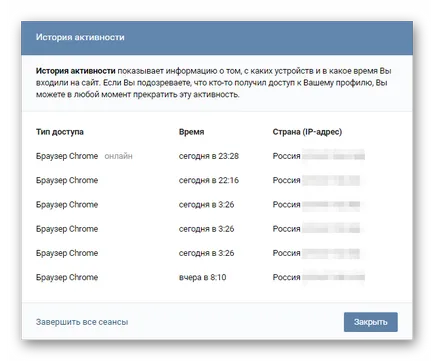The image size is (434, 361).
Task: Click Браузер Chrome in вчера 8:10 row
Action: (67, 277)
